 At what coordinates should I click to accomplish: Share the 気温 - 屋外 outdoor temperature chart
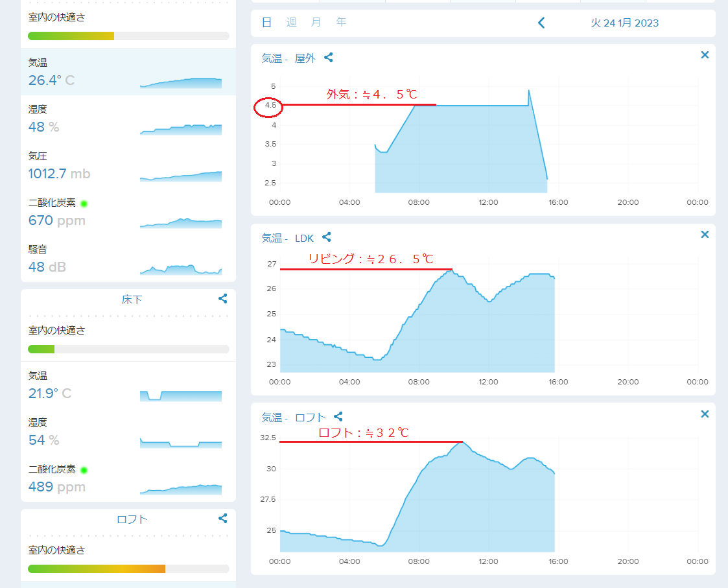(x=328, y=58)
